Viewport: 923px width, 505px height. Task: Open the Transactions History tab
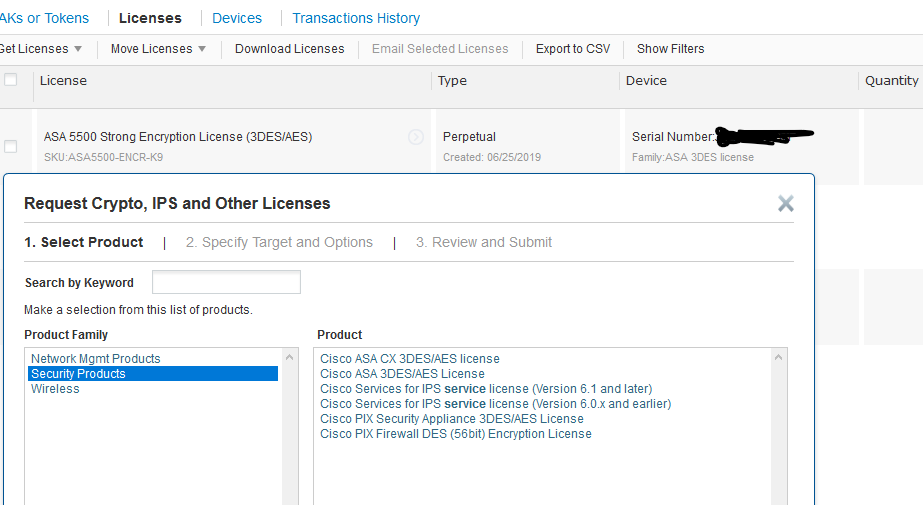(x=356, y=18)
